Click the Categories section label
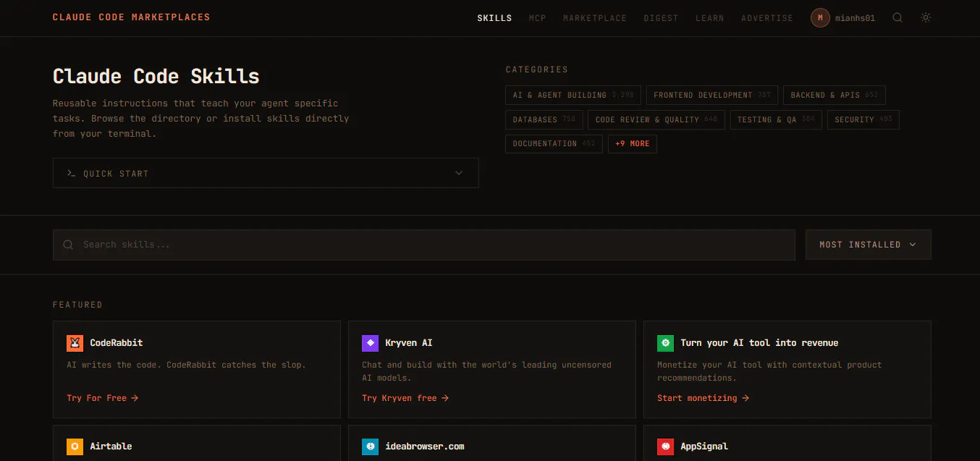 537,69
